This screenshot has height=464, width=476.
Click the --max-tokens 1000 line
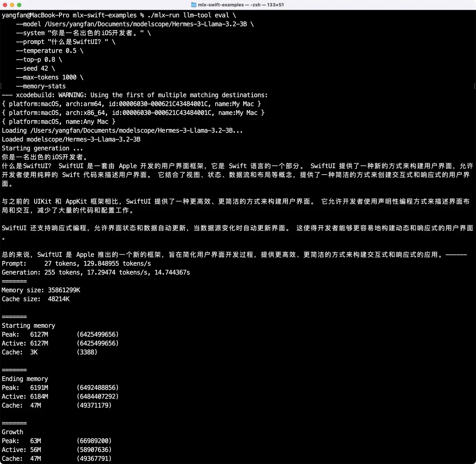[x=50, y=77]
